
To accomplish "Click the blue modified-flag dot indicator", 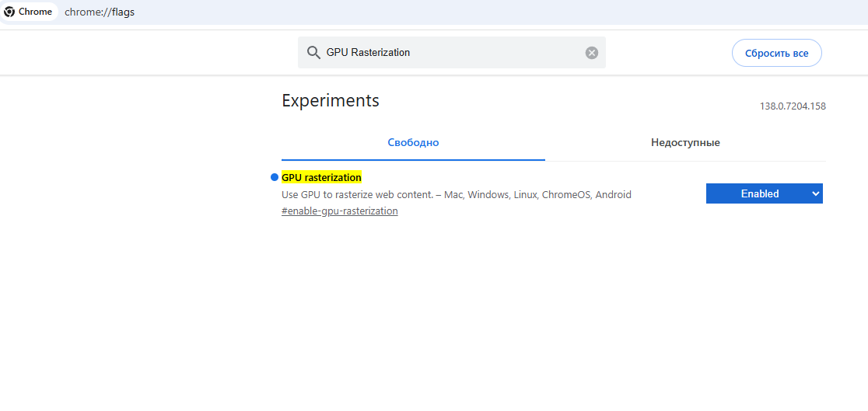I will pyautogui.click(x=274, y=178).
